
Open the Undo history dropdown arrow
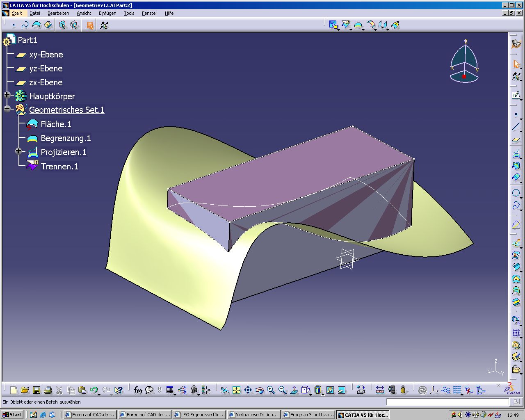[100, 394]
